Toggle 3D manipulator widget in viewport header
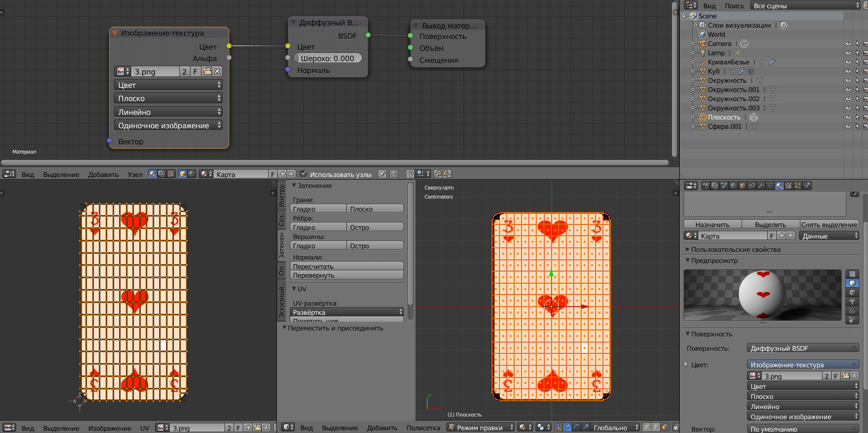The image size is (868, 433). [558, 427]
